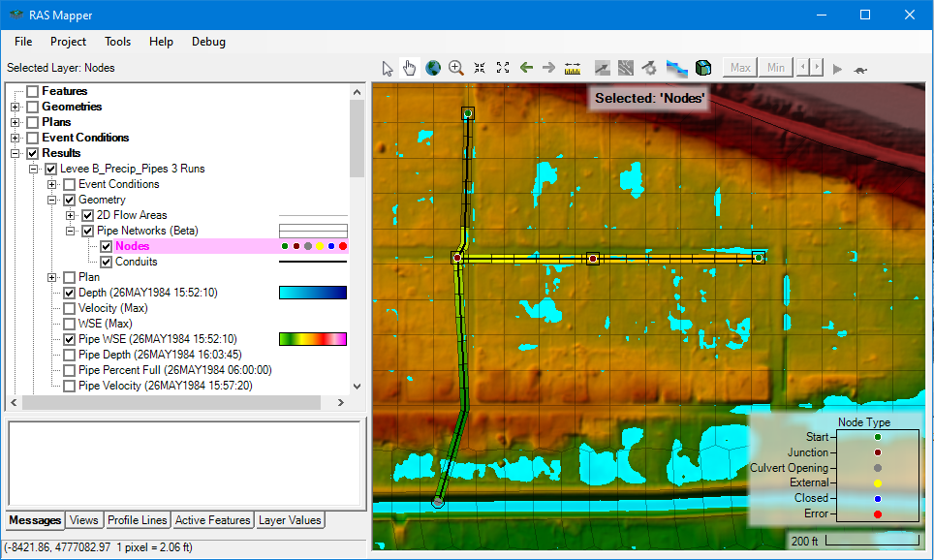Toggle the Conduits layer checkbox

106,262
